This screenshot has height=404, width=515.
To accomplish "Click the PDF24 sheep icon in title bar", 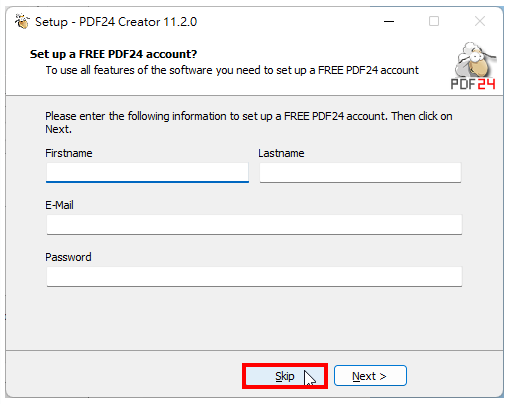I will (x=22, y=21).
